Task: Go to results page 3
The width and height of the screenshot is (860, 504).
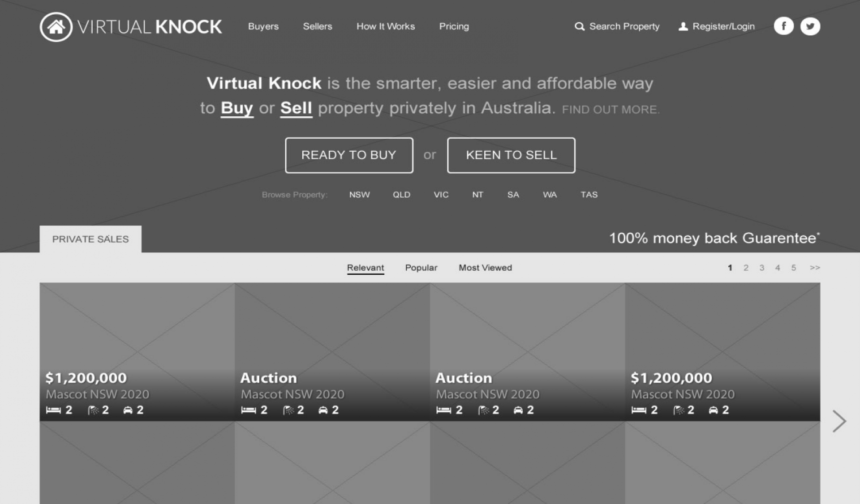Action: (761, 268)
